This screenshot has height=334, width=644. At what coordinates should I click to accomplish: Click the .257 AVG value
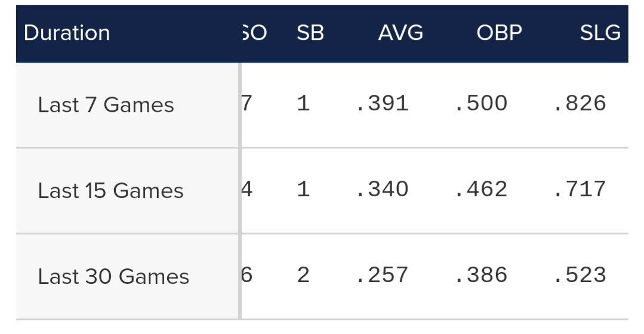click(x=382, y=275)
